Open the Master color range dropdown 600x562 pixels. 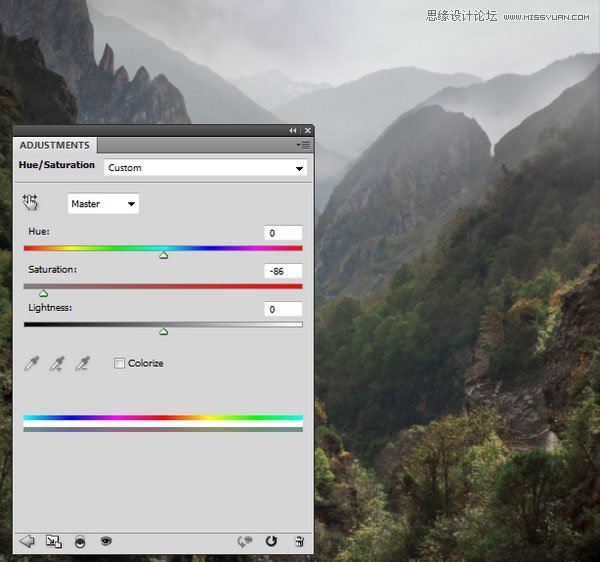click(x=103, y=204)
